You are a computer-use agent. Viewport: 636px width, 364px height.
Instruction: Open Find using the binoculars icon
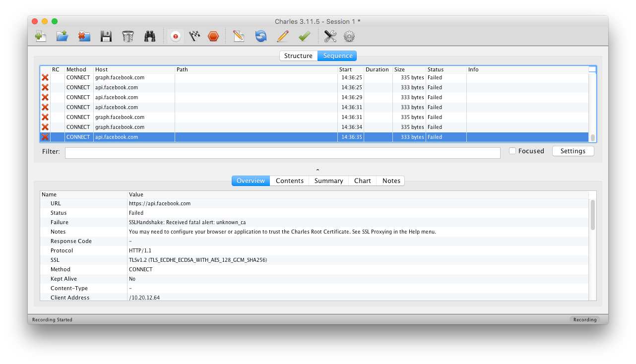tap(150, 36)
